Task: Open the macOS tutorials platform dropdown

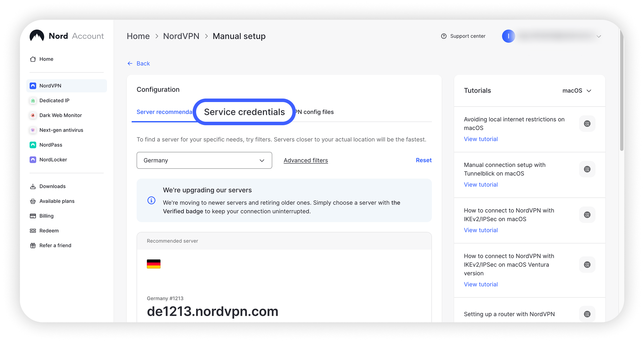Action: tap(577, 91)
